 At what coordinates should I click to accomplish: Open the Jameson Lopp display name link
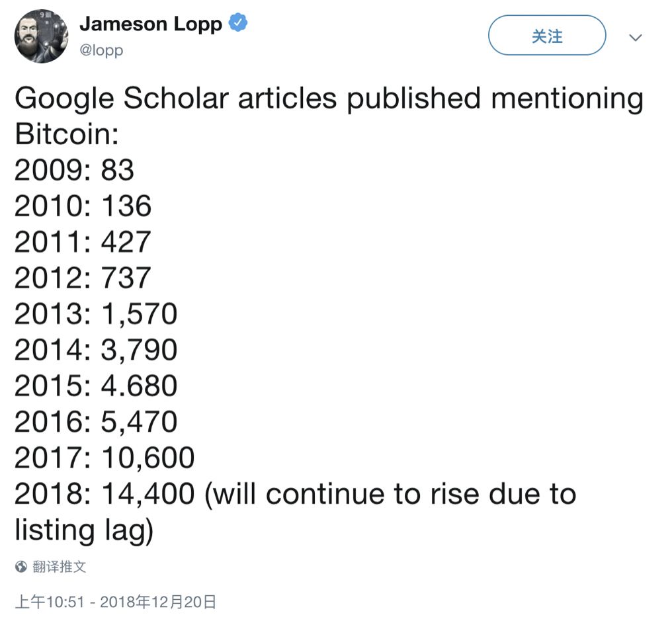point(151,24)
